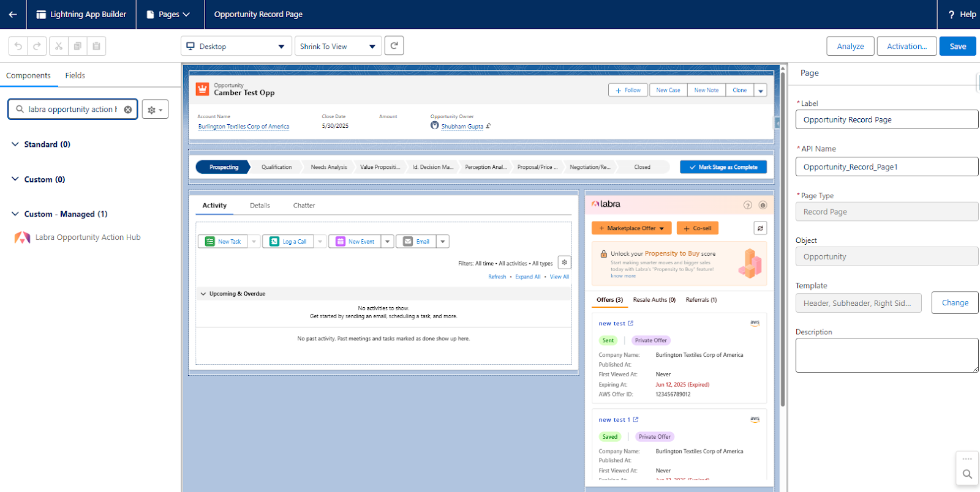Click the Change template button
The width and height of the screenshot is (980, 492).
coord(955,303)
